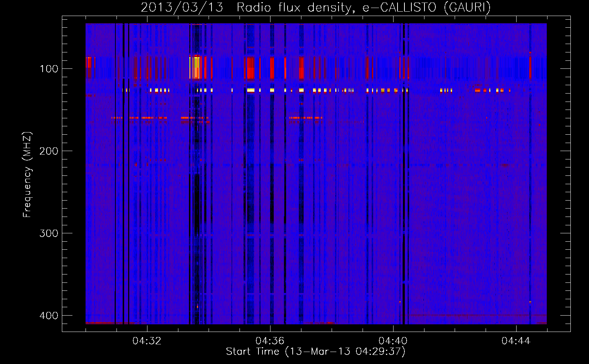
Task: Click the 04:44 time tick label
Action: pyautogui.click(x=516, y=341)
